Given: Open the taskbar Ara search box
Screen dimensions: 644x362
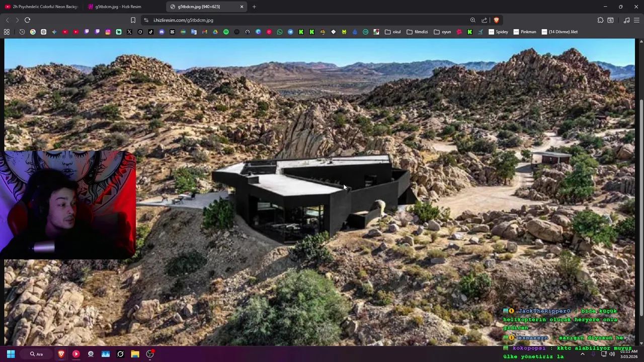Looking at the screenshot, I should click(36, 354).
